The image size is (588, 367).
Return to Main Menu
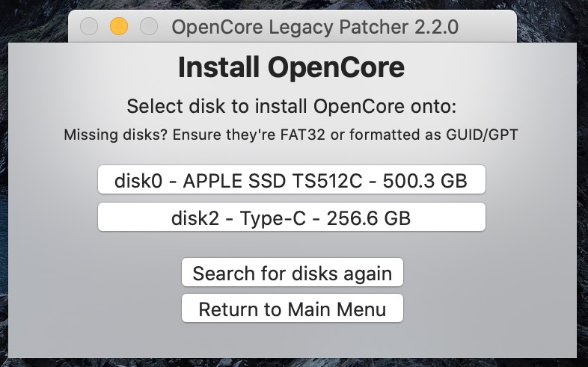pyautogui.click(x=292, y=308)
